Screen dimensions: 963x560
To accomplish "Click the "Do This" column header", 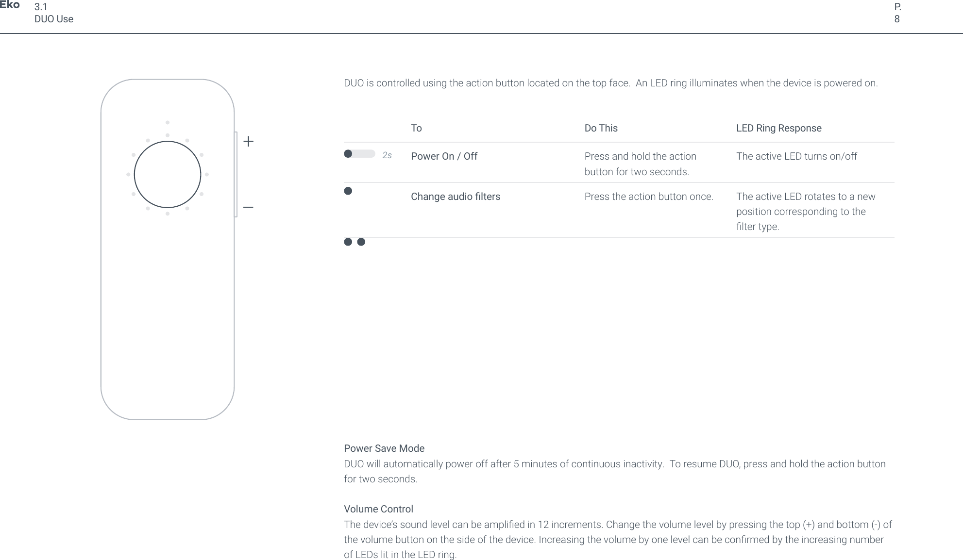I will [x=601, y=128].
